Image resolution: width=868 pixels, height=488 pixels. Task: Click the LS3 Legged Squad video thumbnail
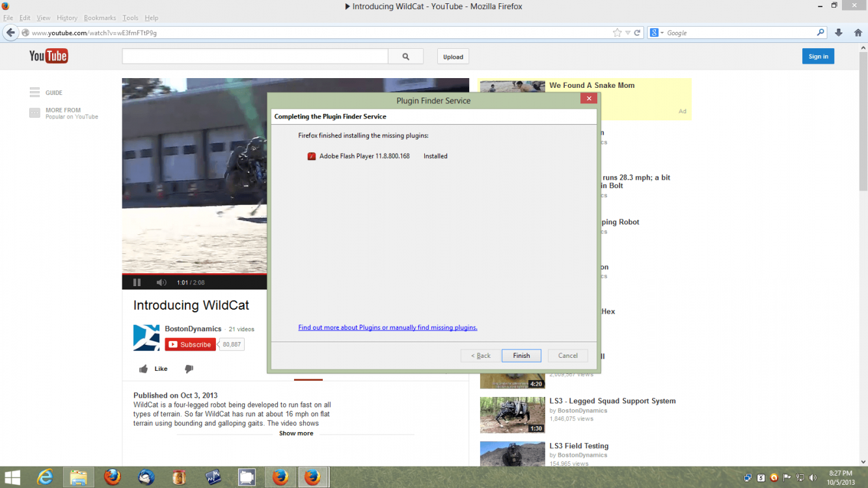[512, 414]
